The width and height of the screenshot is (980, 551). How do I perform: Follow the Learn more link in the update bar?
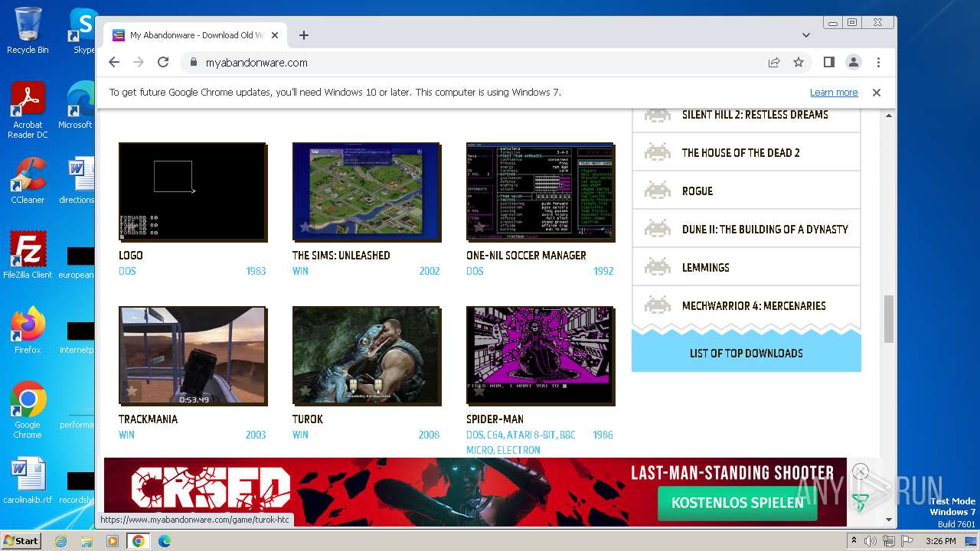click(834, 93)
